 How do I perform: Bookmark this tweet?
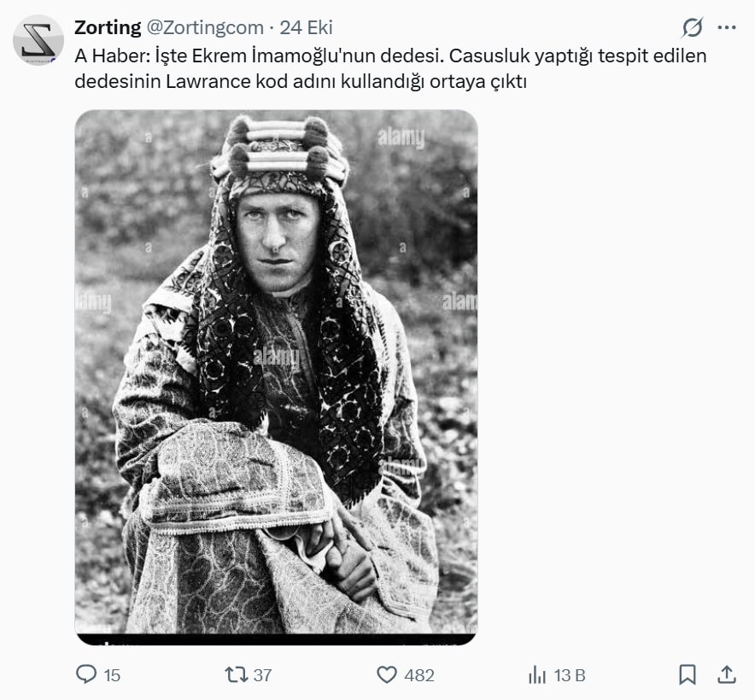pyautogui.click(x=688, y=674)
